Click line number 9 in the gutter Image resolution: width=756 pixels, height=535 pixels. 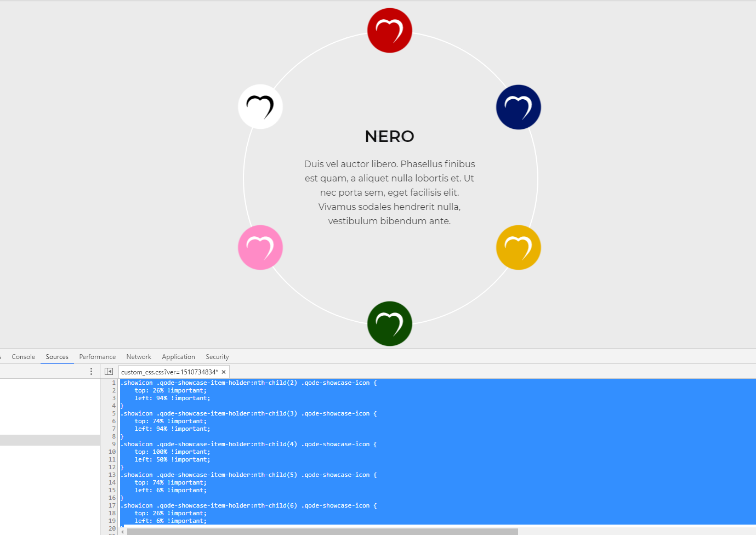click(x=113, y=444)
